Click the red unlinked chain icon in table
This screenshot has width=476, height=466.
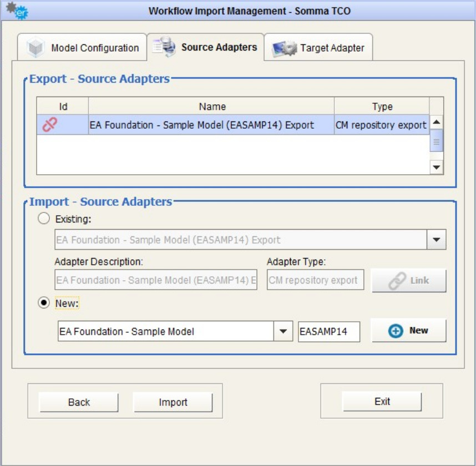[50, 124]
